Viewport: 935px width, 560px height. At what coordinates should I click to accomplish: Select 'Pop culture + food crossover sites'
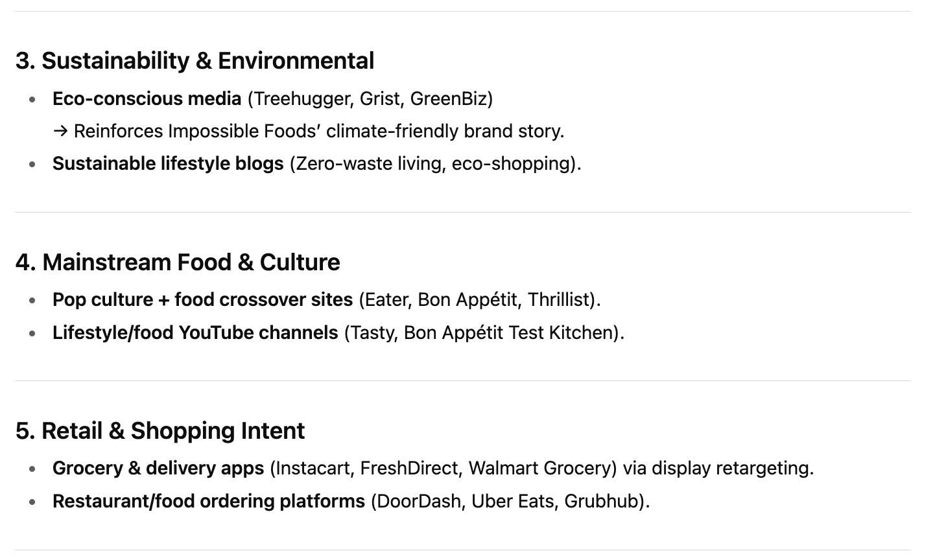point(202,299)
